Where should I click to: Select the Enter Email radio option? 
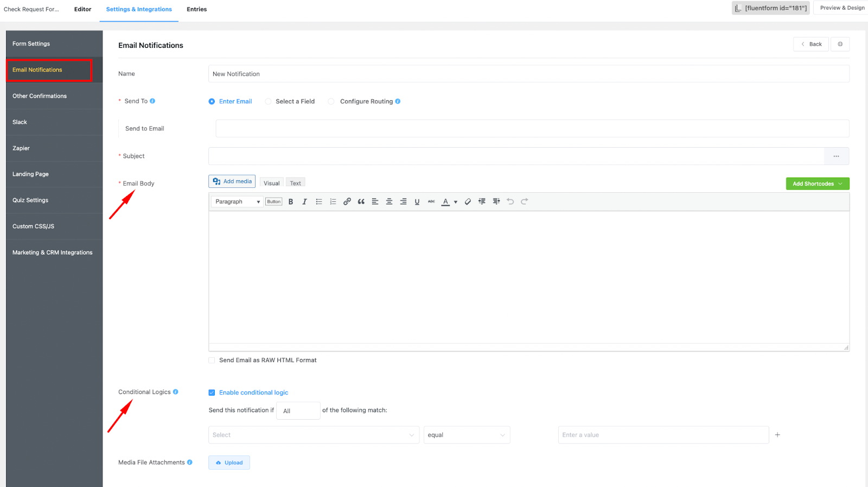pyautogui.click(x=212, y=102)
